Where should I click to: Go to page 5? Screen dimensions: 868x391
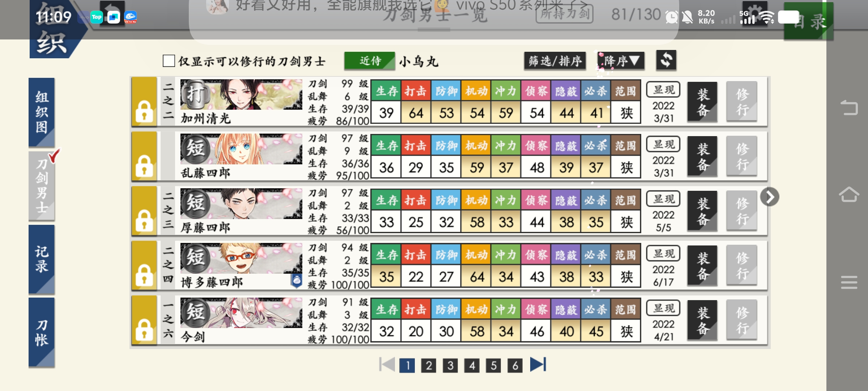coord(494,365)
